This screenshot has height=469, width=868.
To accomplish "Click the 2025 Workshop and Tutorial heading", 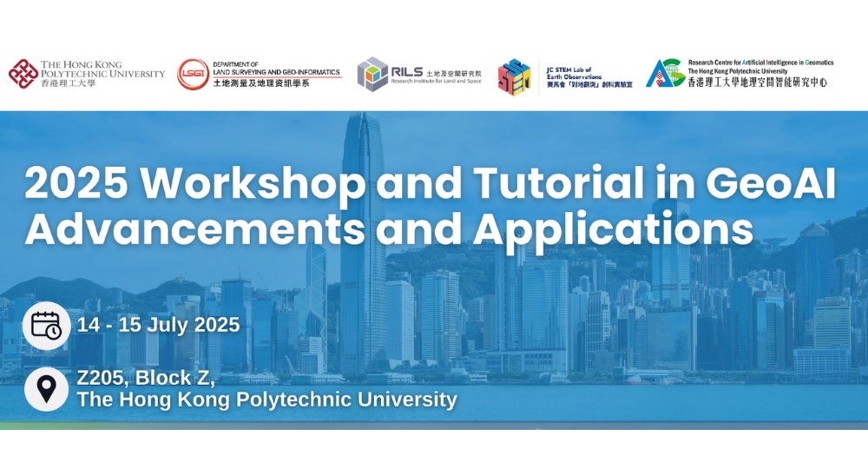I will pos(430,183).
